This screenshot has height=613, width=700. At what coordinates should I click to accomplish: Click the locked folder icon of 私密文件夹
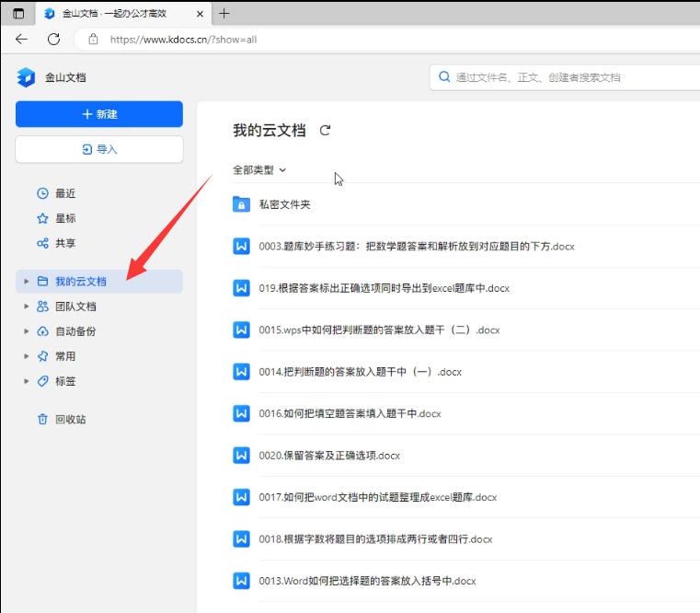(242, 204)
